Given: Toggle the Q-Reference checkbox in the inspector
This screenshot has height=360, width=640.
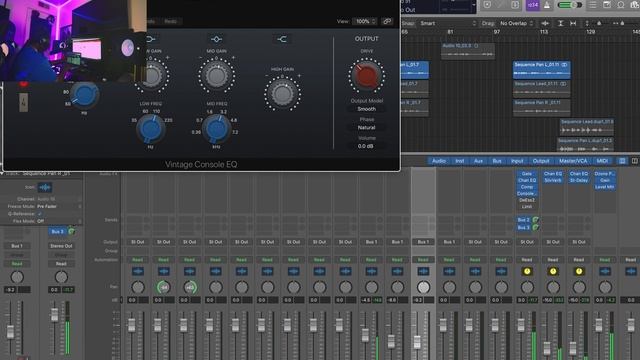Looking at the screenshot, I should tap(40, 213).
